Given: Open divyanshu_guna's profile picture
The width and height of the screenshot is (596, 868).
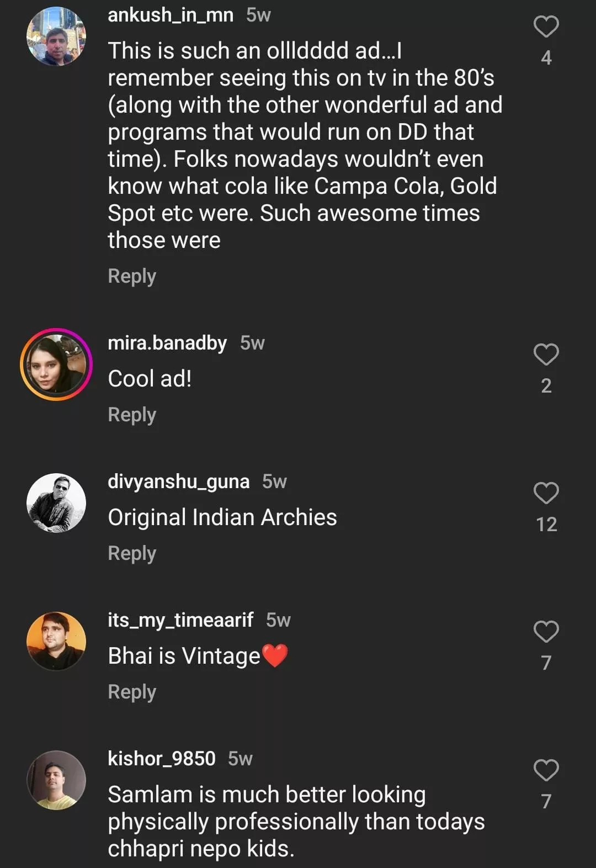Looking at the screenshot, I should [x=56, y=503].
